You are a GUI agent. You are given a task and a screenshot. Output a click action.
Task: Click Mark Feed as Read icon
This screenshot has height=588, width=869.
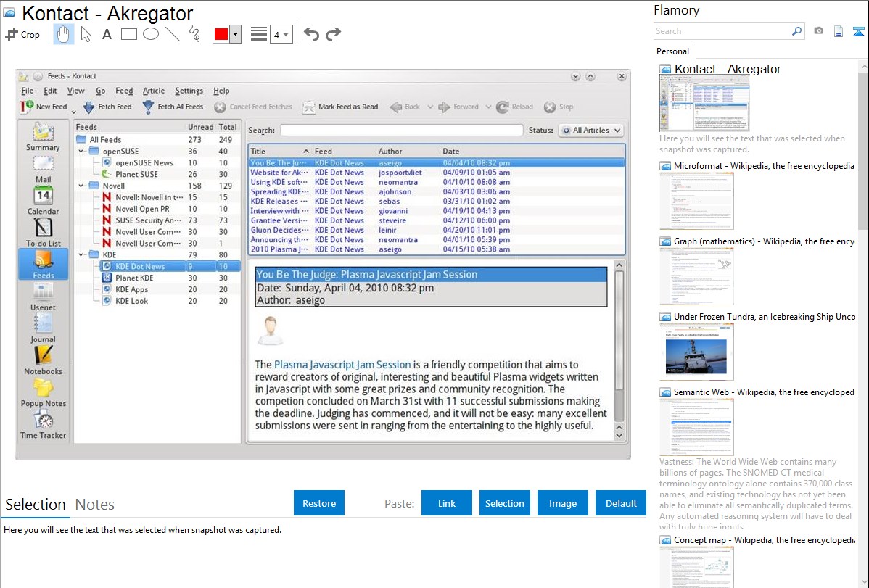309,107
